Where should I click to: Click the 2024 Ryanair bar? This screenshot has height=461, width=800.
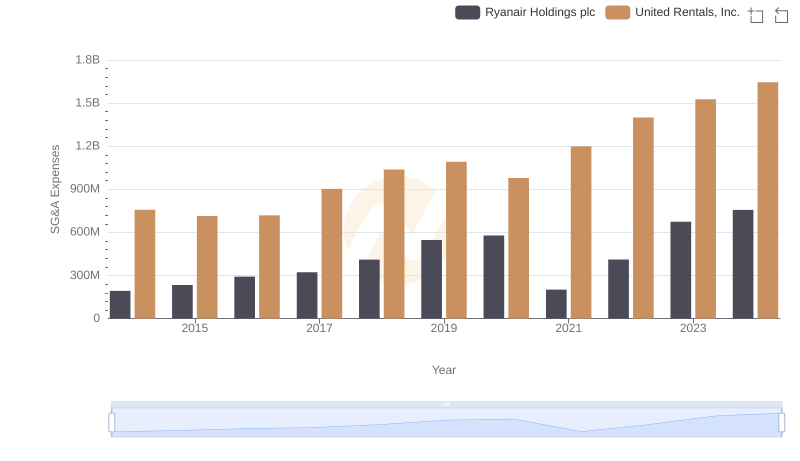[x=743, y=264]
